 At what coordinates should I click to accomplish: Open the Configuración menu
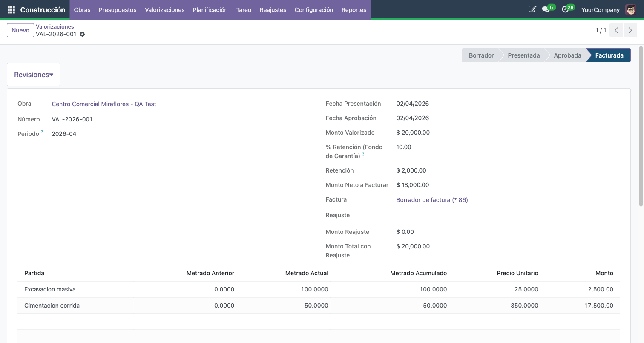313,9
